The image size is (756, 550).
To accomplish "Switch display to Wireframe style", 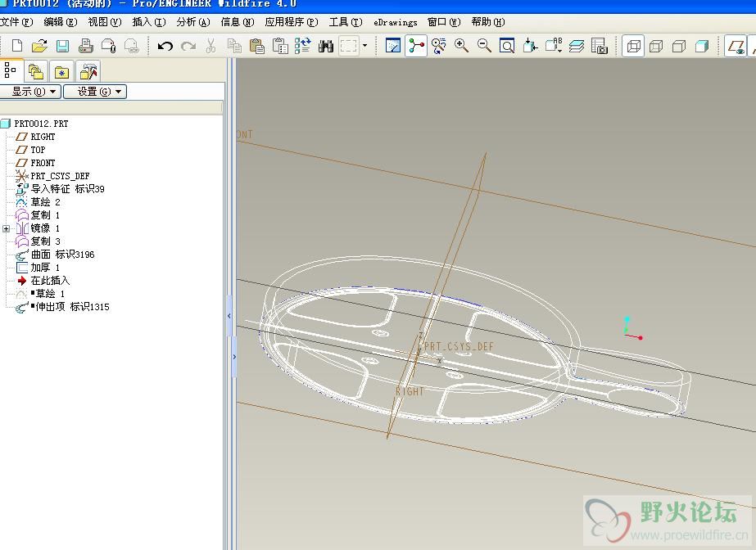I will (x=633, y=46).
